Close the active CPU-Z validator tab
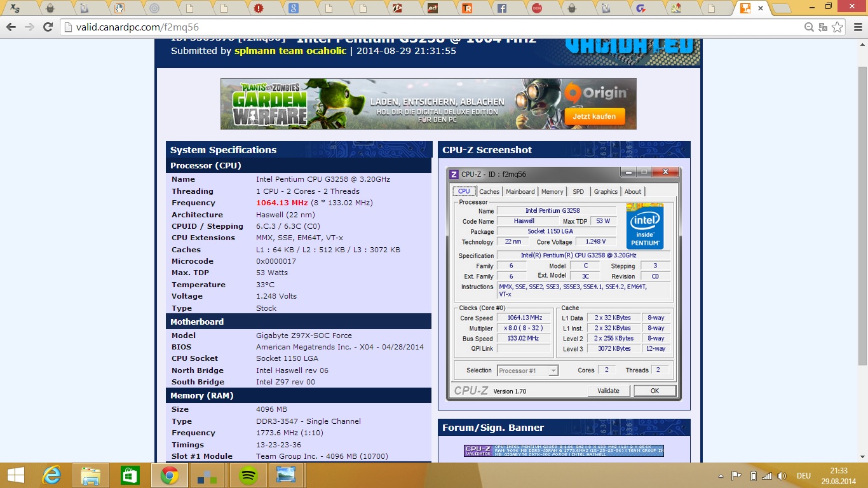 pos(761,8)
